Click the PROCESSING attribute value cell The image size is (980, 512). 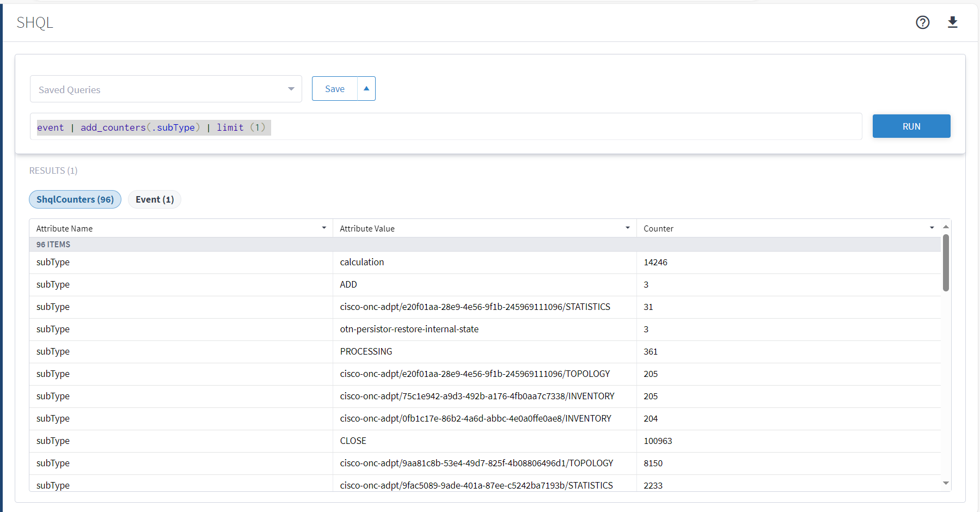(x=366, y=351)
